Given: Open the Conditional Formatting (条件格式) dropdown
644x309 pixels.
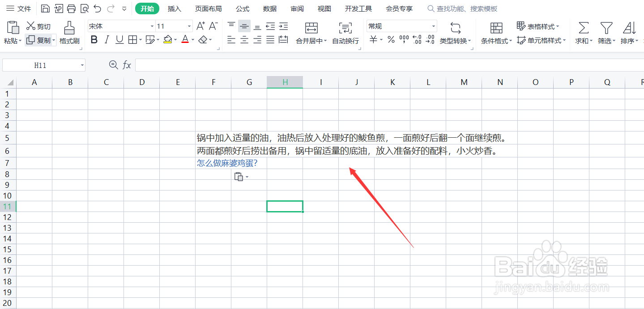Looking at the screenshot, I should (x=511, y=41).
